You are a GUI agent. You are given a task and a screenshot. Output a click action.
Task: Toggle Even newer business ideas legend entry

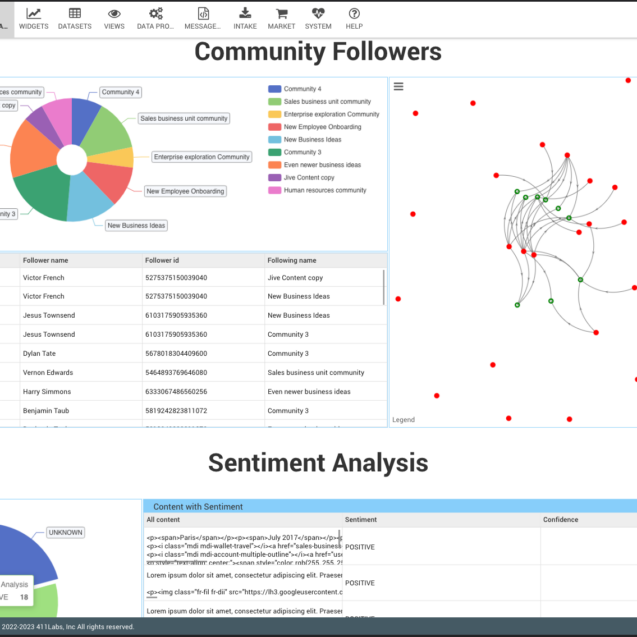point(314,165)
